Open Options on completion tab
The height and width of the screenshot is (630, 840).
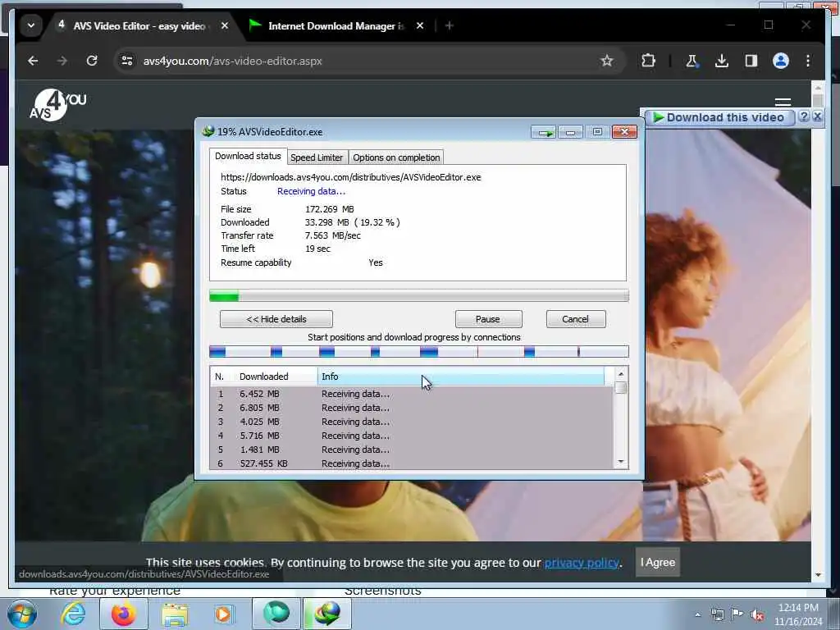396,157
